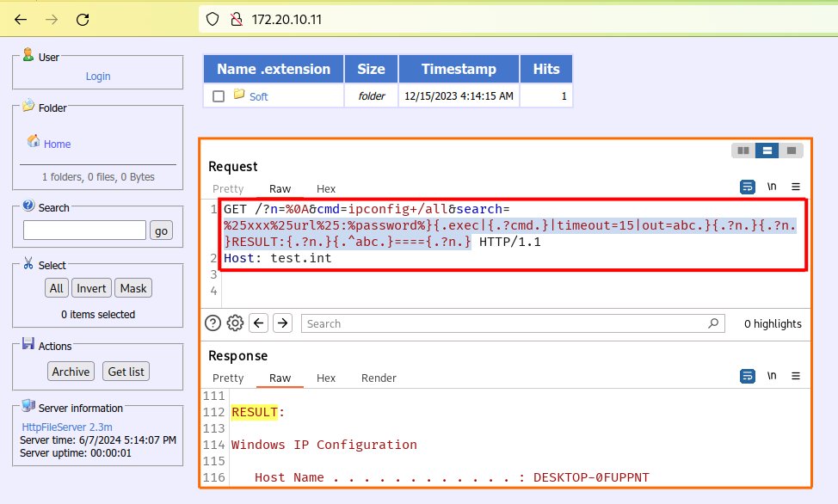Select the Request Raw tab

(280, 188)
